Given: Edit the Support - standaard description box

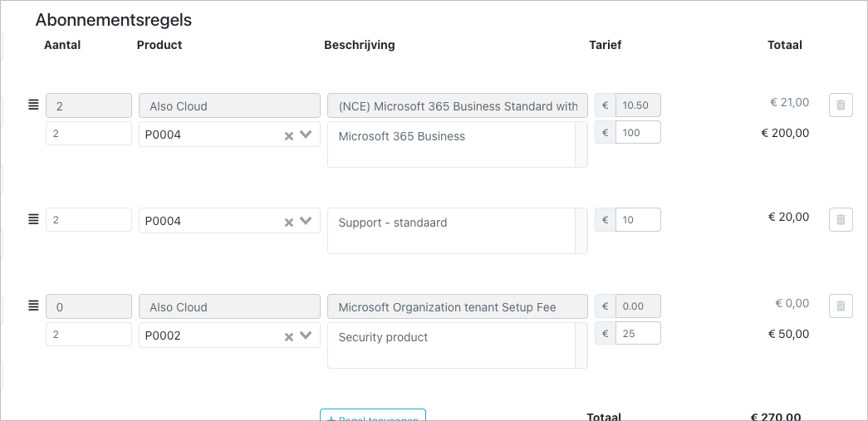Looking at the screenshot, I should (x=457, y=231).
